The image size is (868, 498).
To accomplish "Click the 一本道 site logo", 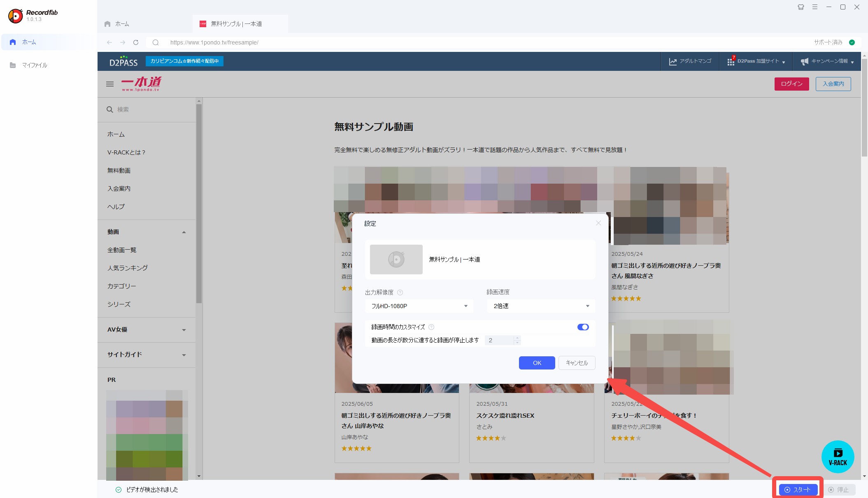I will pos(141,84).
